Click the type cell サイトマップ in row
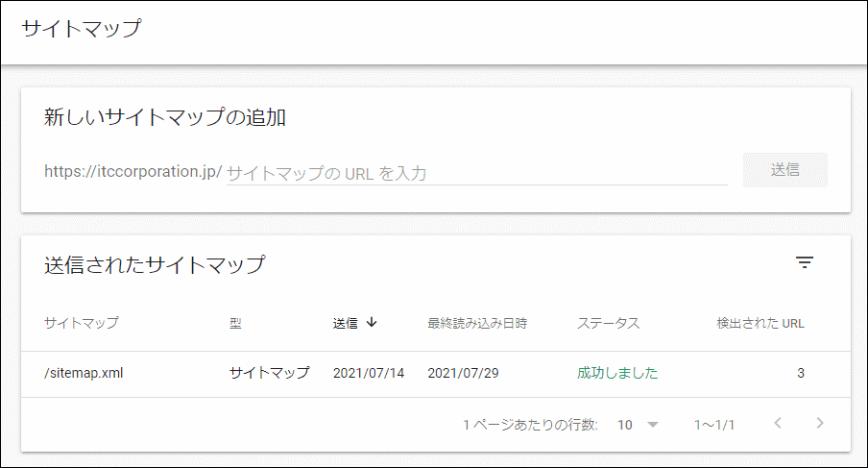This screenshot has height=468, width=868. click(270, 373)
